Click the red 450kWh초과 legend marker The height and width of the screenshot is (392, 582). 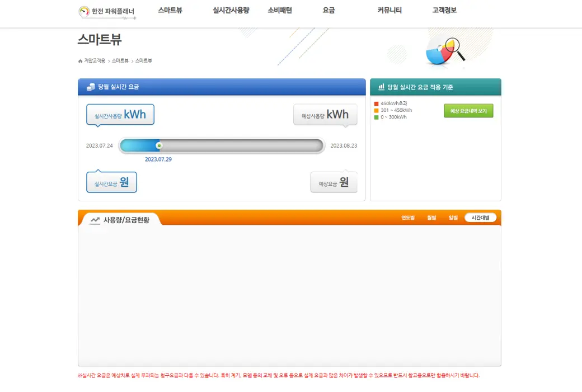coord(377,105)
